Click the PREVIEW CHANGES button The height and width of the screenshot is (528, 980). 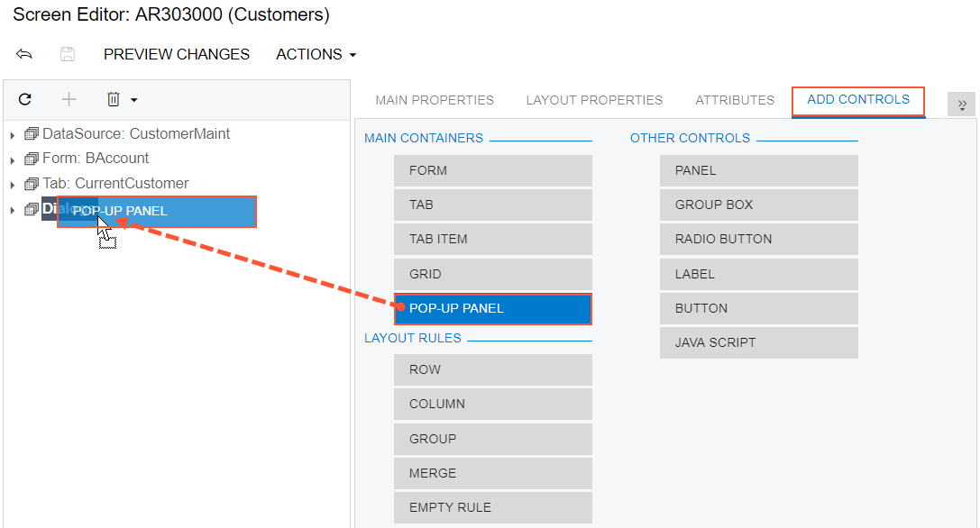point(177,54)
